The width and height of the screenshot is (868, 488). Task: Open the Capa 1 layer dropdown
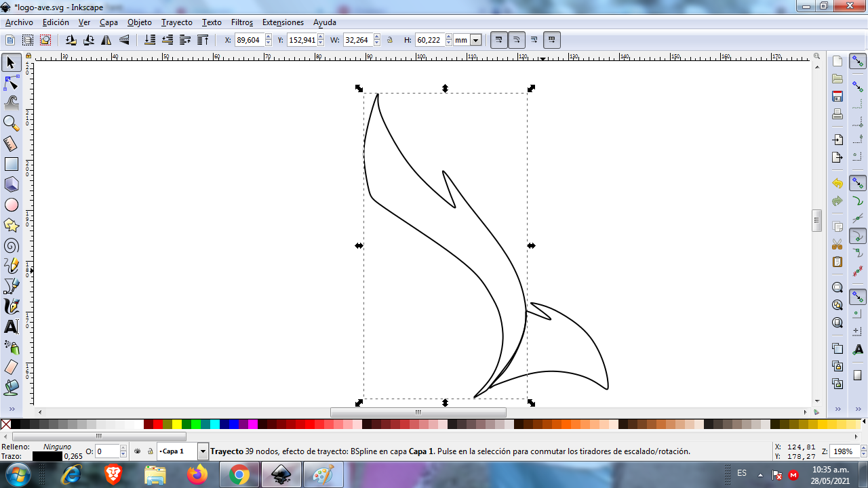202,451
